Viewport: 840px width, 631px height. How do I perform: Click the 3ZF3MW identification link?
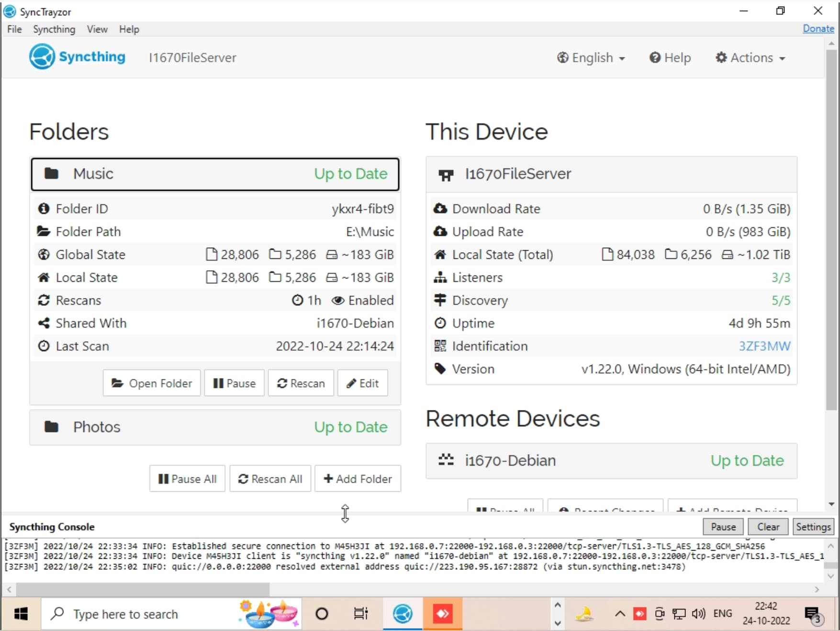coord(764,346)
